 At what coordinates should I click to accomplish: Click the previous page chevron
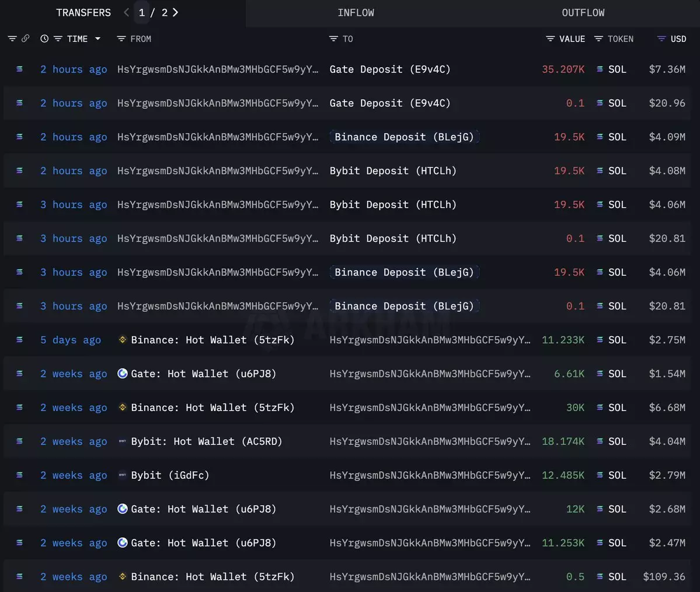[126, 12]
